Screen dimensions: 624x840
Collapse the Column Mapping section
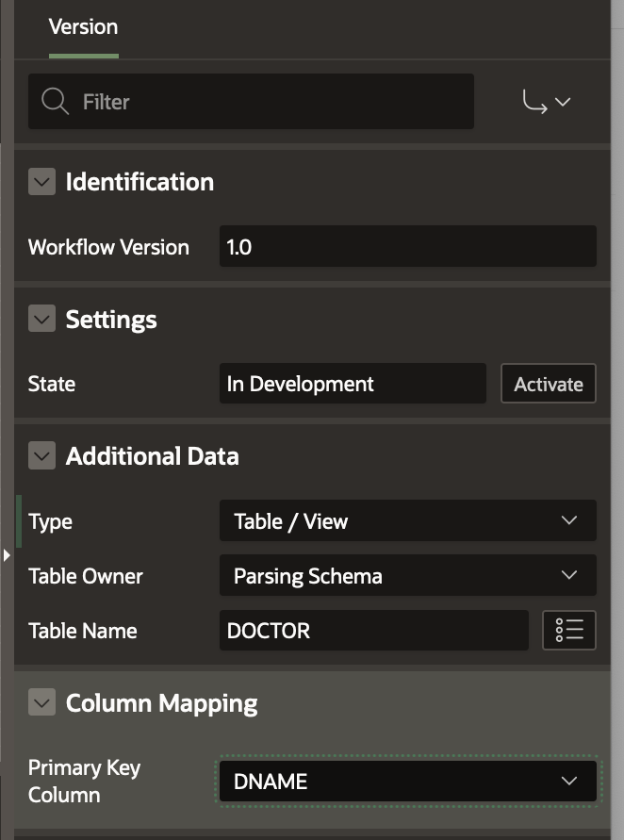[42, 702]
